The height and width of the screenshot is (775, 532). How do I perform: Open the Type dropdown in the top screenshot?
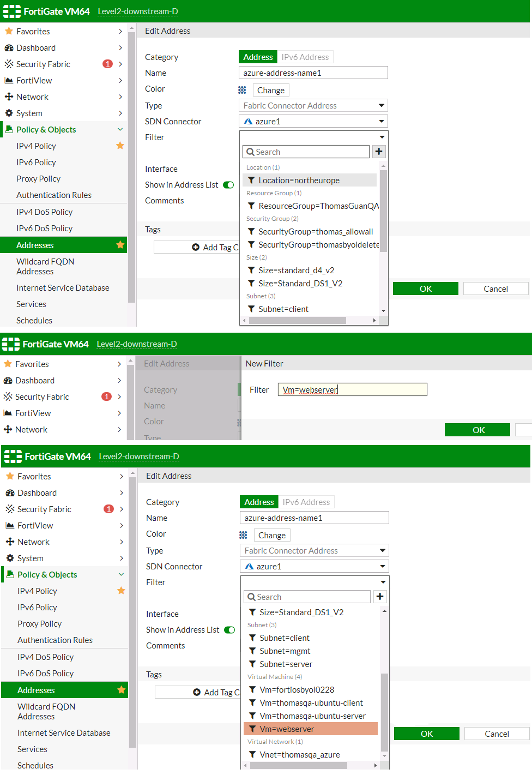coord(313,105)
